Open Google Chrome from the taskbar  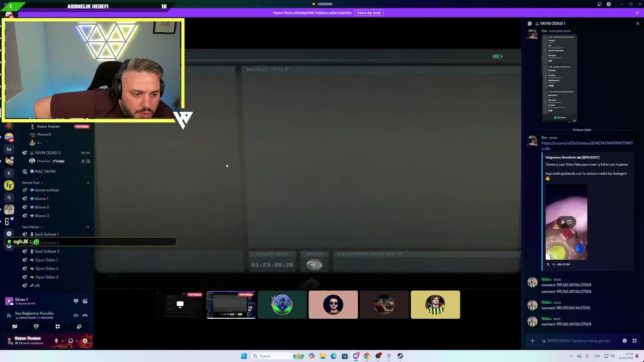pyautogui.click(x=367, y=356)
